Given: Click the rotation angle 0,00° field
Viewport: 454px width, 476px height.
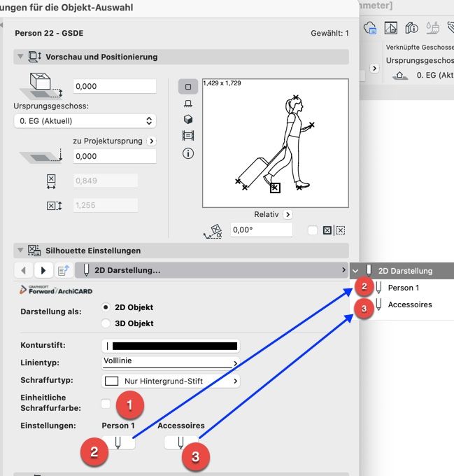Looking at the screenshot, I should click(x=261, y=230).
